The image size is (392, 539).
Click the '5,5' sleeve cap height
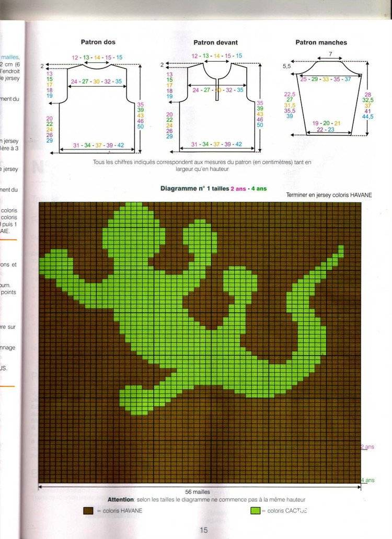[x=286, y=66]
